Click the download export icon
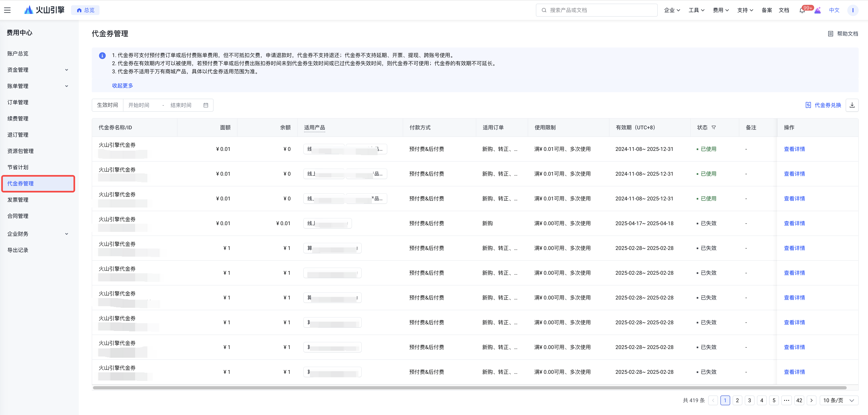 852,105
